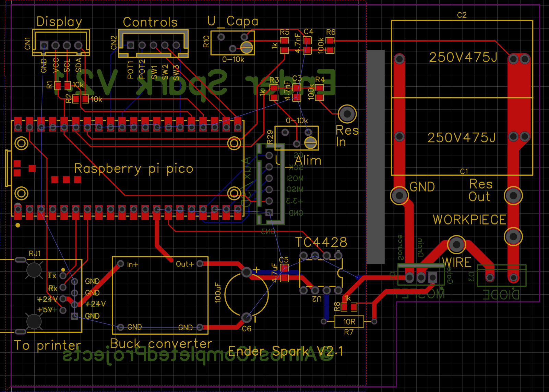The image size is (549, 392).
Task: Click the U_Capa label
Action: [233, 21]
